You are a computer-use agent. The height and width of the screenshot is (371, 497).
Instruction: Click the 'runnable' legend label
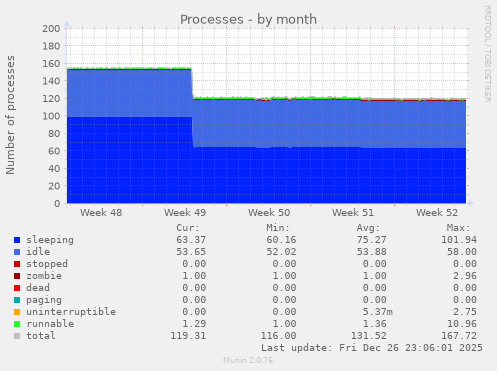pos(50,324)
